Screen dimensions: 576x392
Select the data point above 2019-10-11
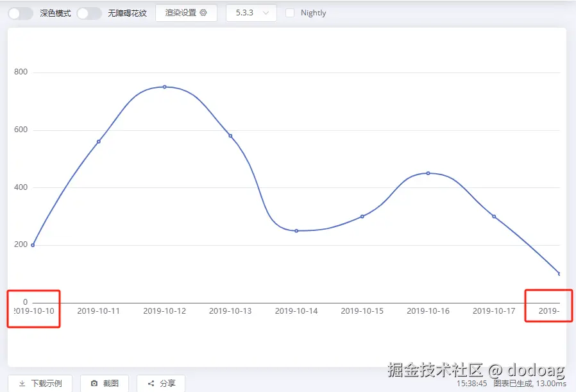pyautogui.click(x=99, y=141)
